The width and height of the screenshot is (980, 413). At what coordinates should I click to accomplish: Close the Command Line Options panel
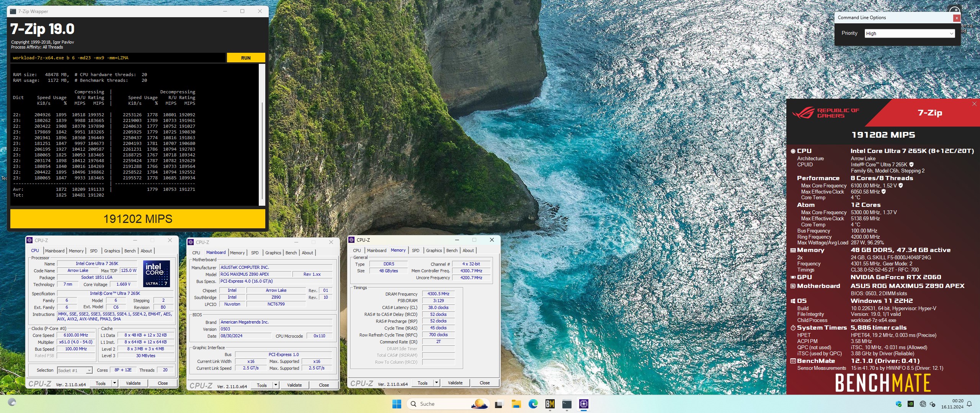click(957, 18)
